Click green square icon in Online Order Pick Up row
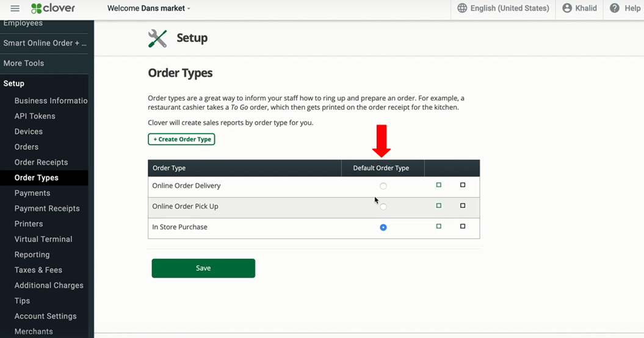 pos(439,206)
